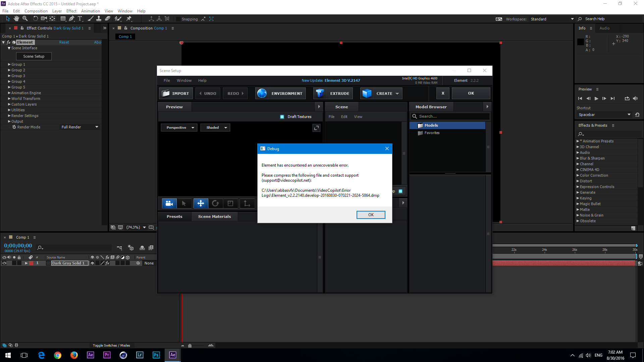Click the camera orbit icon in Scene Setup
The height and width of the screenshot is (362, 644).
(169, 203)
